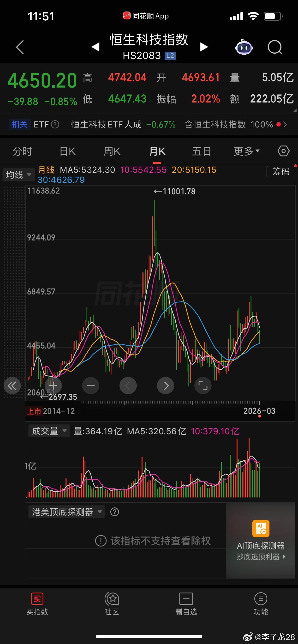Open related ETF row chevron
Screen dimensions: 298x644
coord(285,124)
